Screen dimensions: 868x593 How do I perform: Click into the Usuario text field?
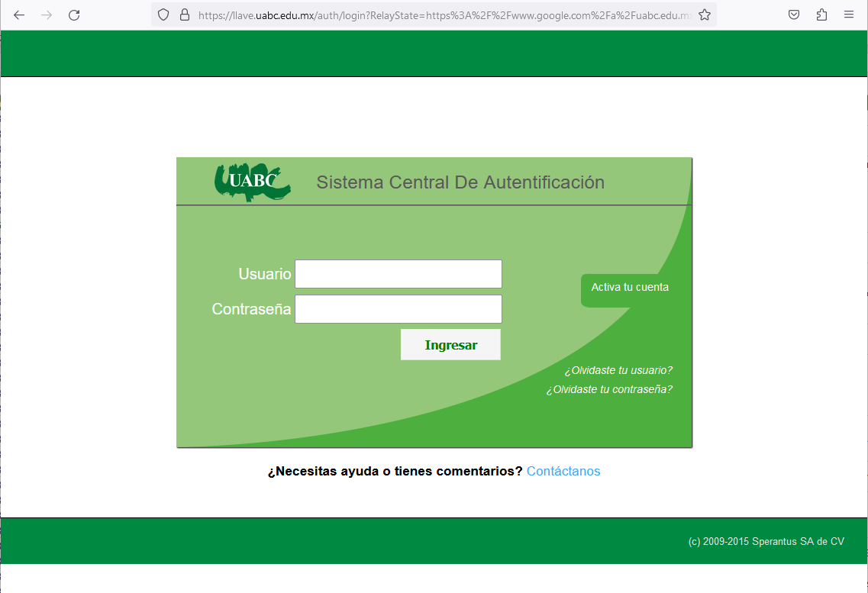tap(398, 274)
